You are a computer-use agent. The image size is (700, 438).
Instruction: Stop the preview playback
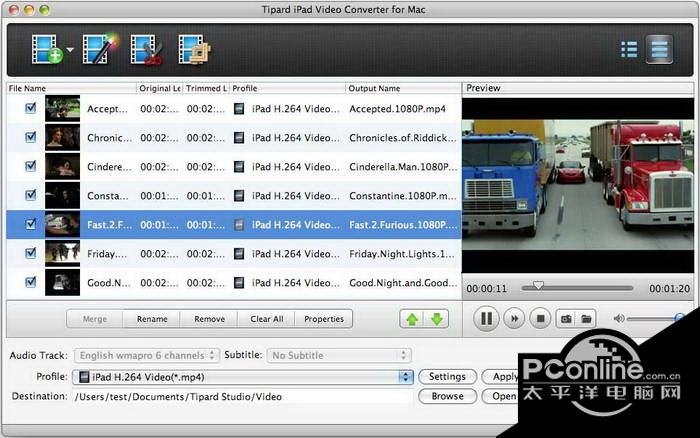540,318
